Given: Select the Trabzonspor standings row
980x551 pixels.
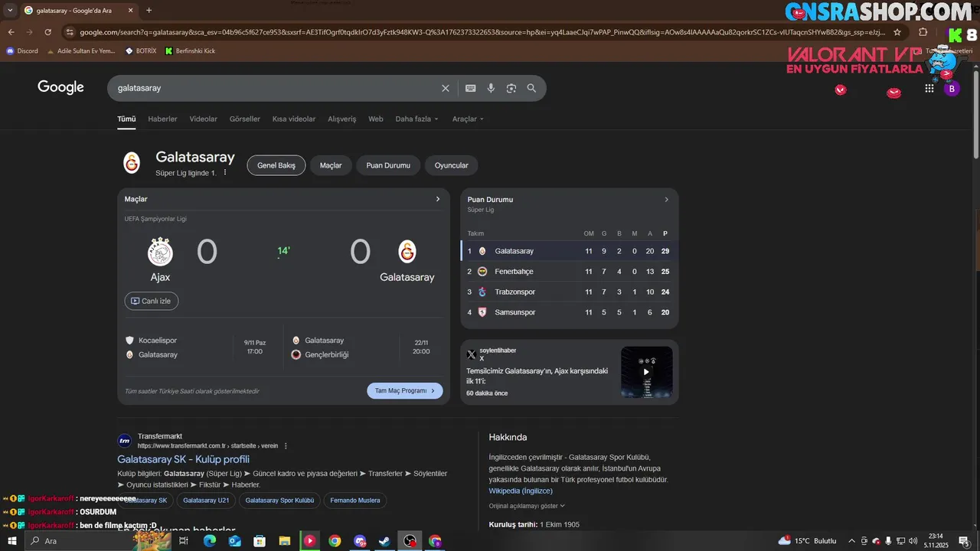Looking at the screenshot, I should (569, 292).
